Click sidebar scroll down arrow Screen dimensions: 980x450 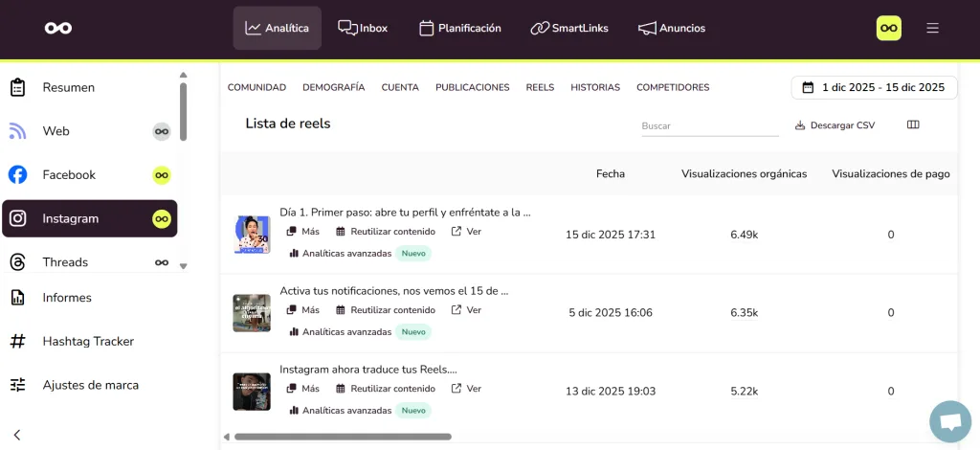183,265
